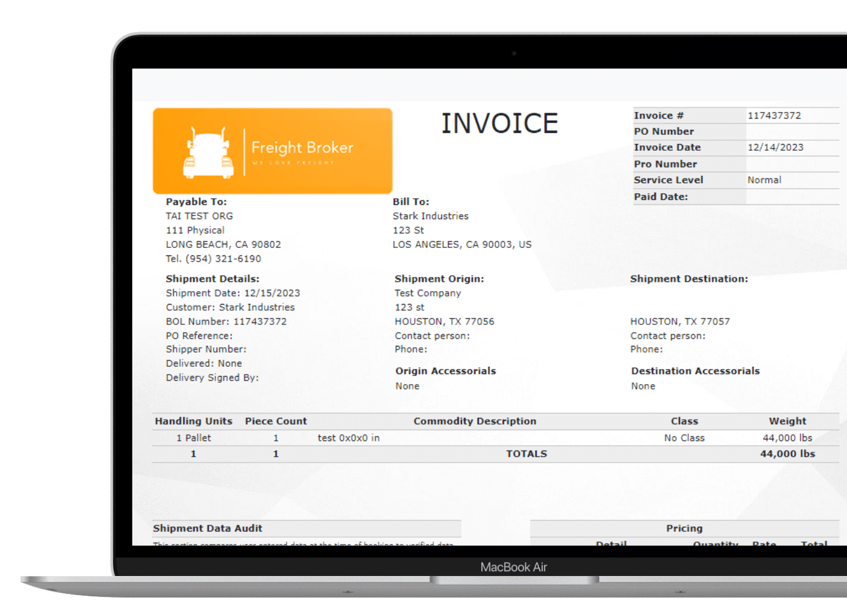Select the Invoice Date value 12/14/2023
The width and height of the screenshot is (847, 616).
coord(775,148)
